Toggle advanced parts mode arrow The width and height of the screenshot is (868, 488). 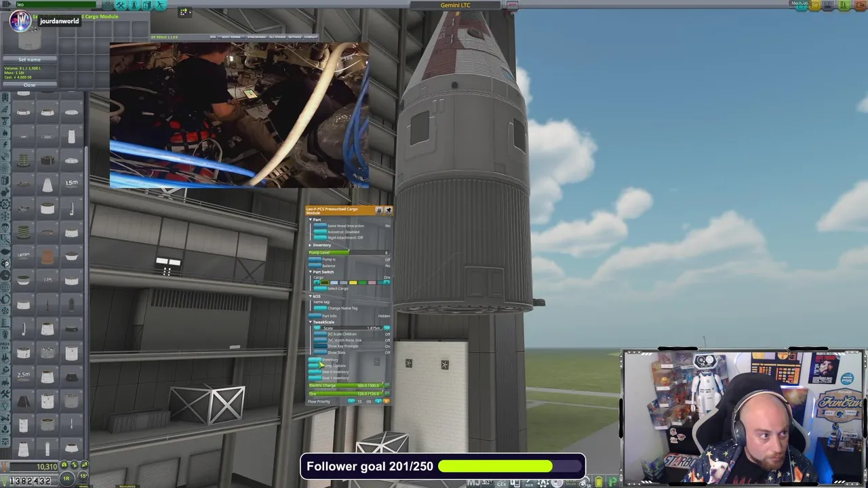[7, 5]
